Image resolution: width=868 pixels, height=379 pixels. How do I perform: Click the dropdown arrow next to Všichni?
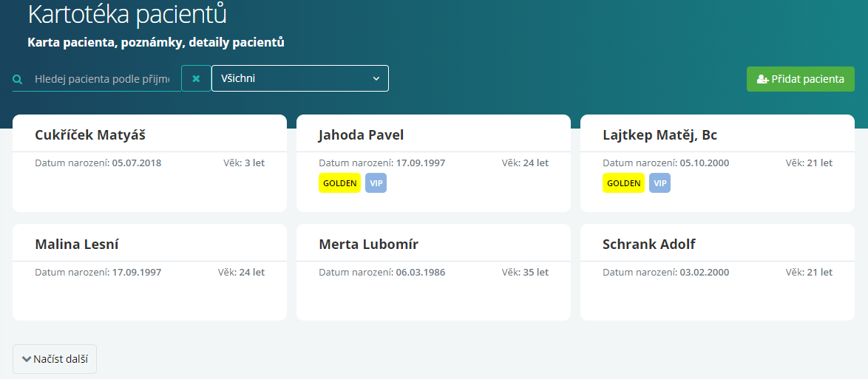(x=376, y=78)
